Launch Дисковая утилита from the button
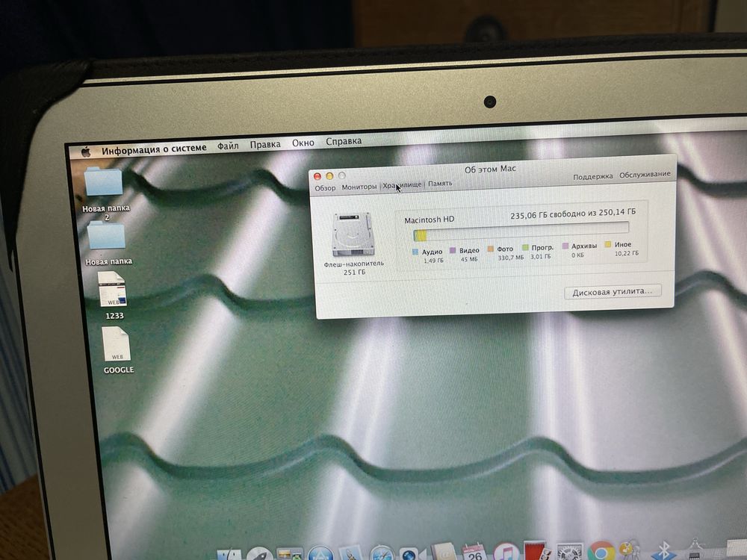Viewport: 747px width, 560px height. coord(613,291)
